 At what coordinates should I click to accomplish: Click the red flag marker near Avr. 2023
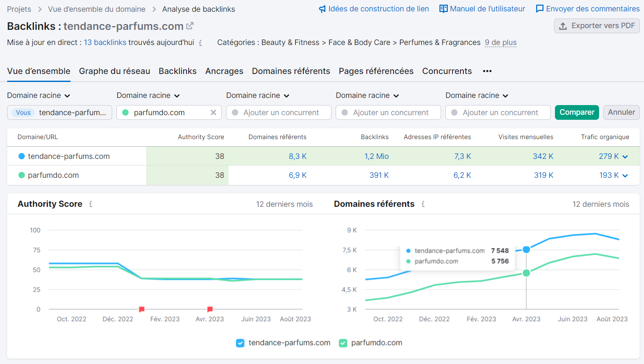210,309
